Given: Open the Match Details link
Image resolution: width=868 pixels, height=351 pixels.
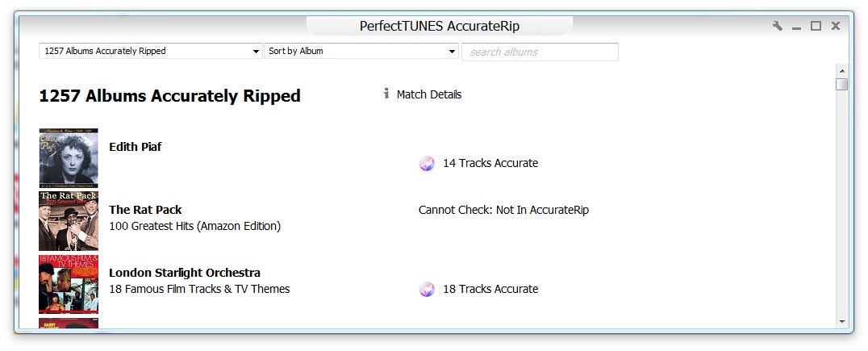Looking at the screenshot, I should tap(428, 94).
